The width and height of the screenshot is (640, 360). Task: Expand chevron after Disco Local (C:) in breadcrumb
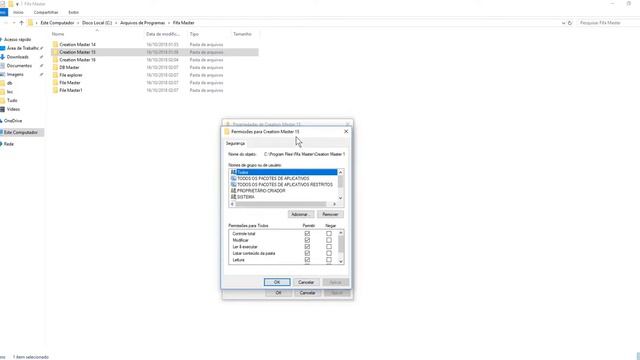pyautogui.click(x=116, y=23)
